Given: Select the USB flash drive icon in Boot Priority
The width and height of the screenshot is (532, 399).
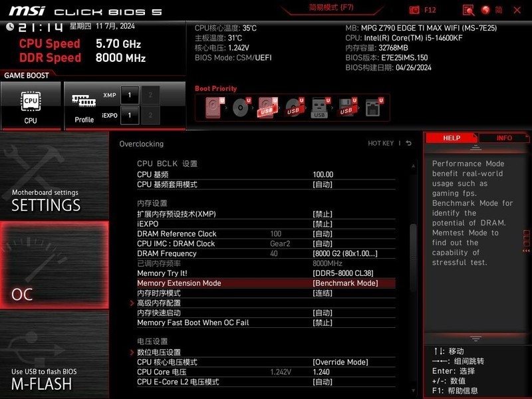Looking at the screenshot, I should coord(319,108).
